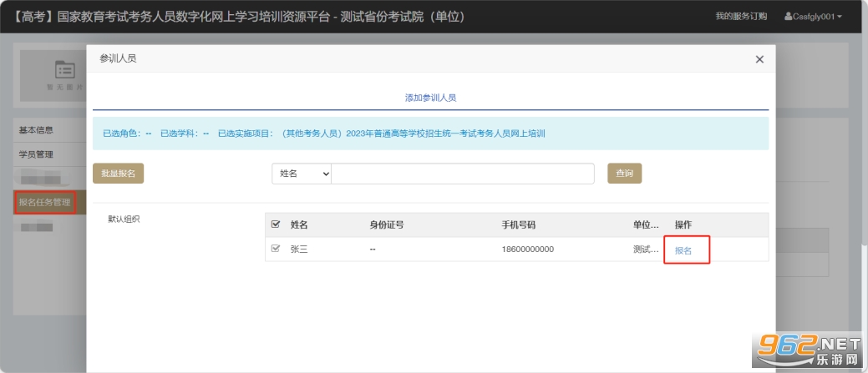Focus the search text input field
The image size is (868, 373).
click(462, 174)
